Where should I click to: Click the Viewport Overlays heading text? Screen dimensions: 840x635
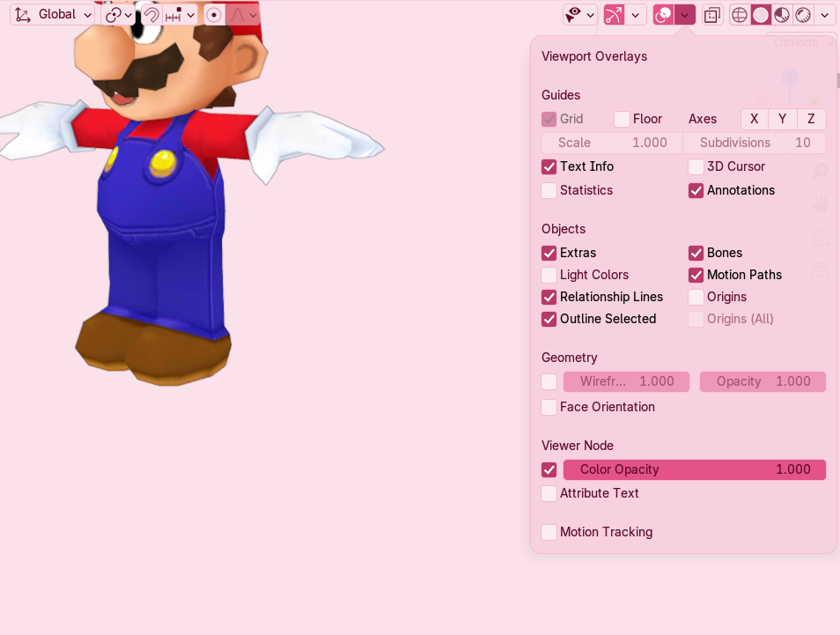coord(594,56)
